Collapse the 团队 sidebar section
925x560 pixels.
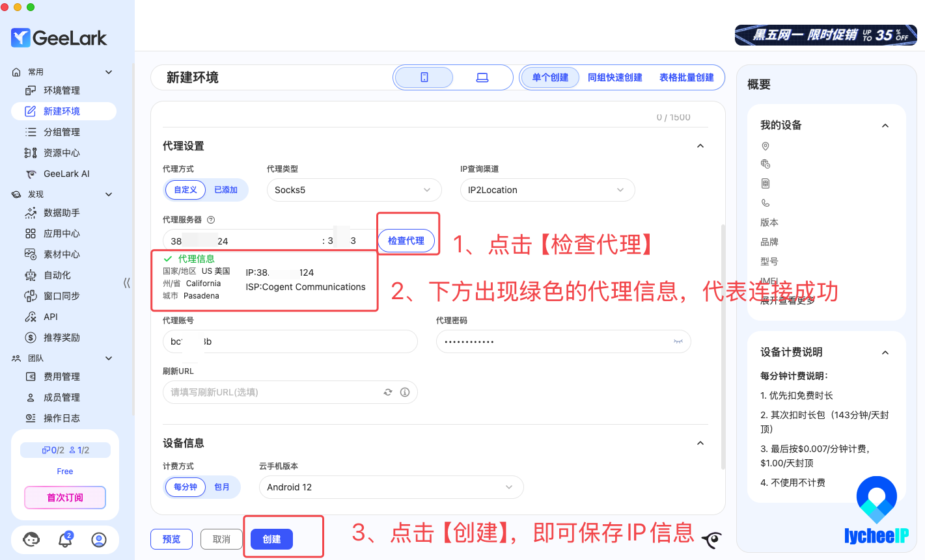[x=109, y=358]
